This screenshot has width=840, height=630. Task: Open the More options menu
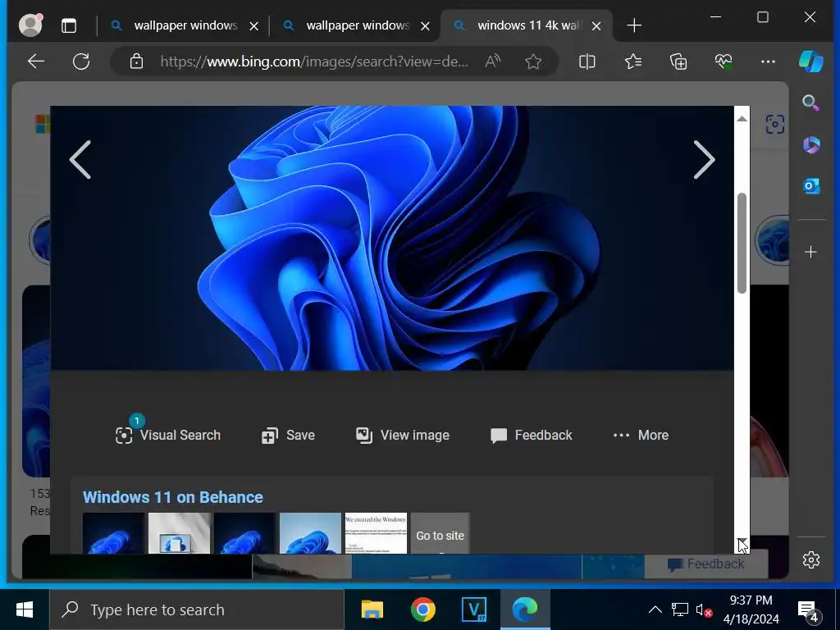(641, 435)
